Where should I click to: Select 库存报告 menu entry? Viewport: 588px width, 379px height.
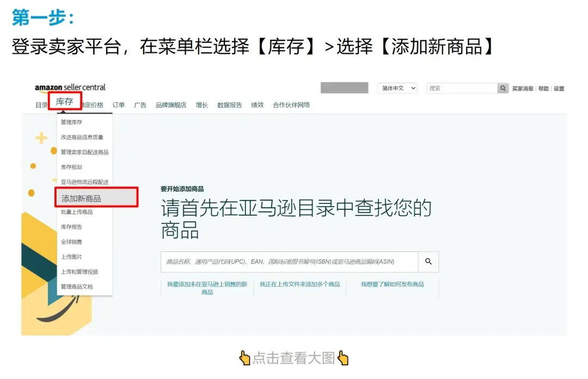click(x=71, y=227)
